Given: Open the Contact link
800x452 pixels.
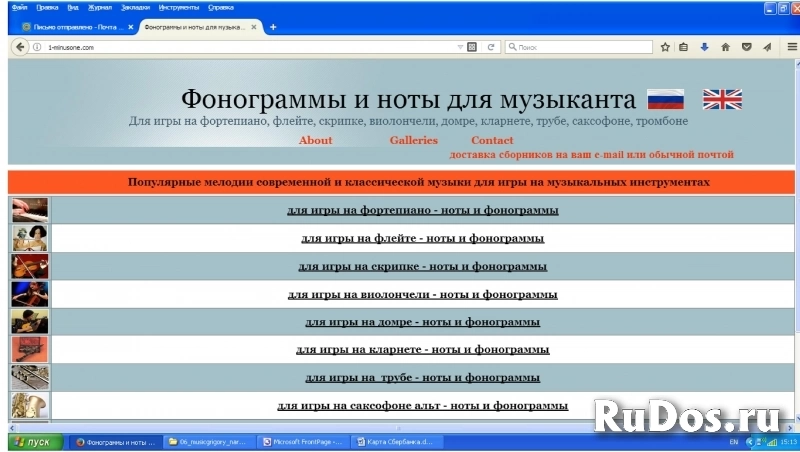Looking at the screenshot, I should coord(492,140).
